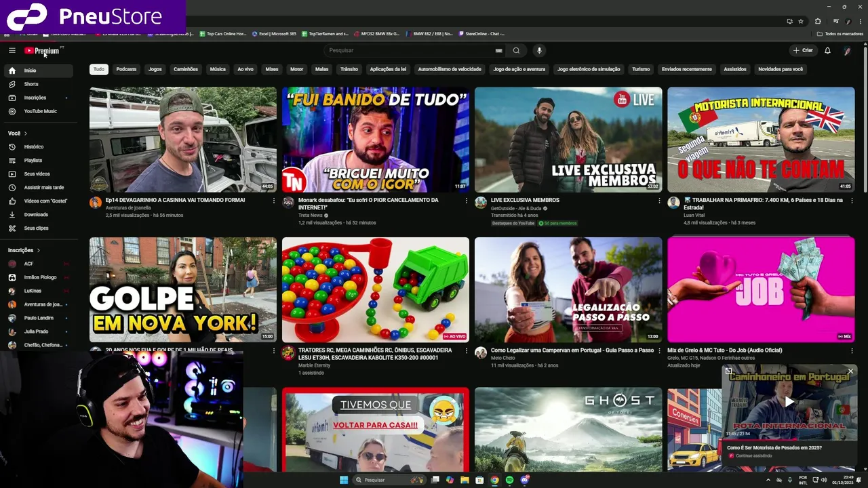Select the Ao vivo filter chip
The height and width of the screenshot is (488, 868).
point(245,69)
